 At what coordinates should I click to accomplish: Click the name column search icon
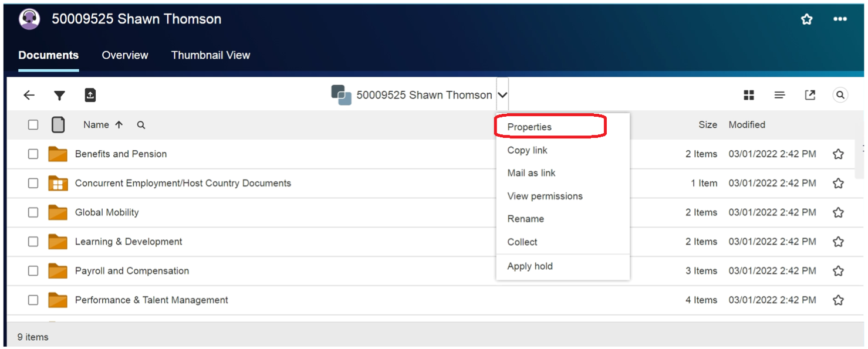click(141, 125)
